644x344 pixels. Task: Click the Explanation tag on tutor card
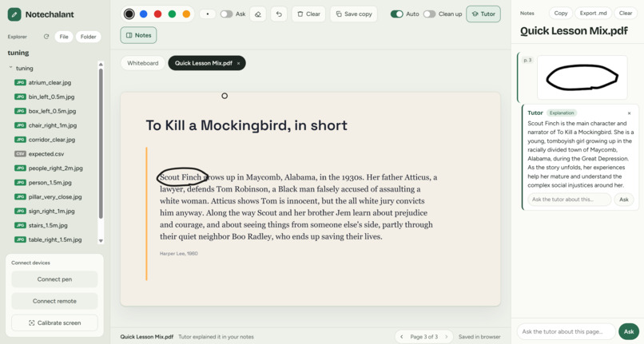(562, 113)
